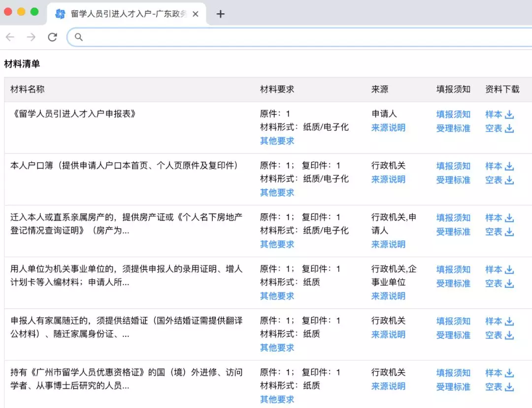532x408 pixels.
Task: Open 填报须知 link for 迁入本人或直系亲属房产 row
Action: pos(453,218)
